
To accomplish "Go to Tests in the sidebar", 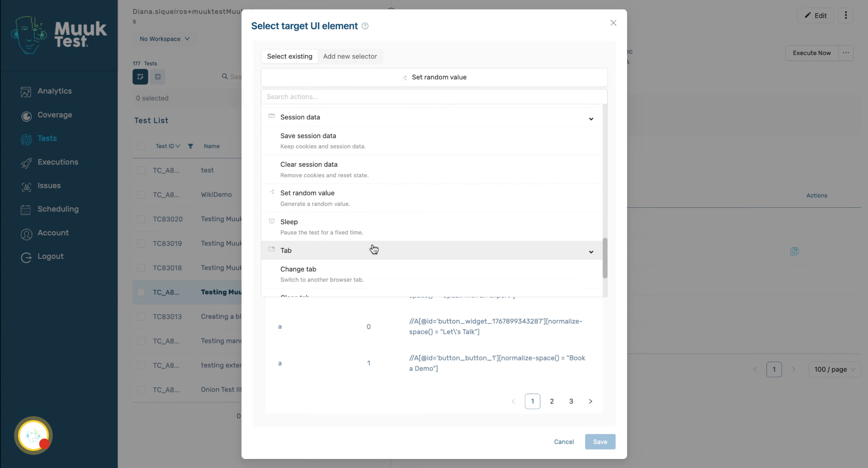I will (x=47, y=139).
